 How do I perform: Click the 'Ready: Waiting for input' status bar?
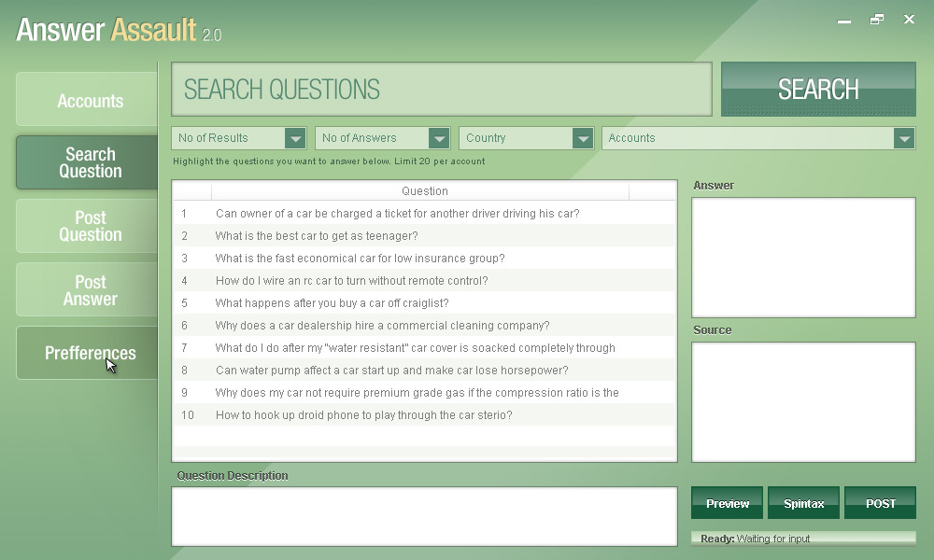[803, 539]
